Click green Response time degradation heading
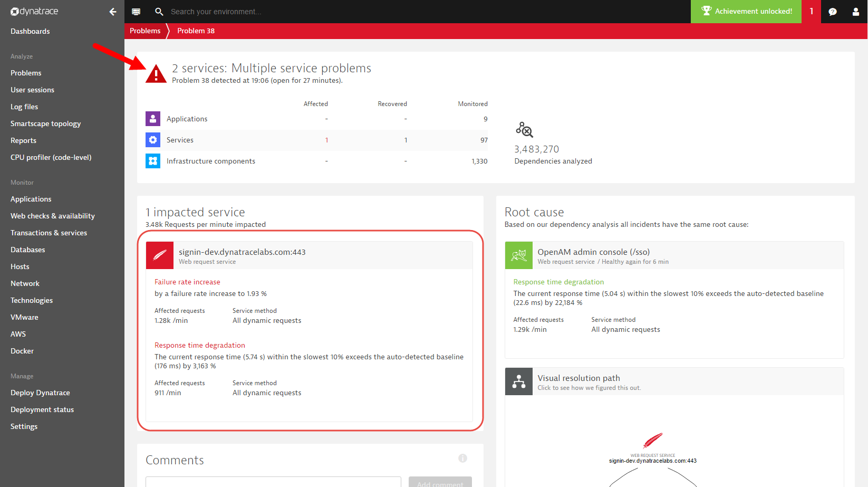 click(558, 282)
